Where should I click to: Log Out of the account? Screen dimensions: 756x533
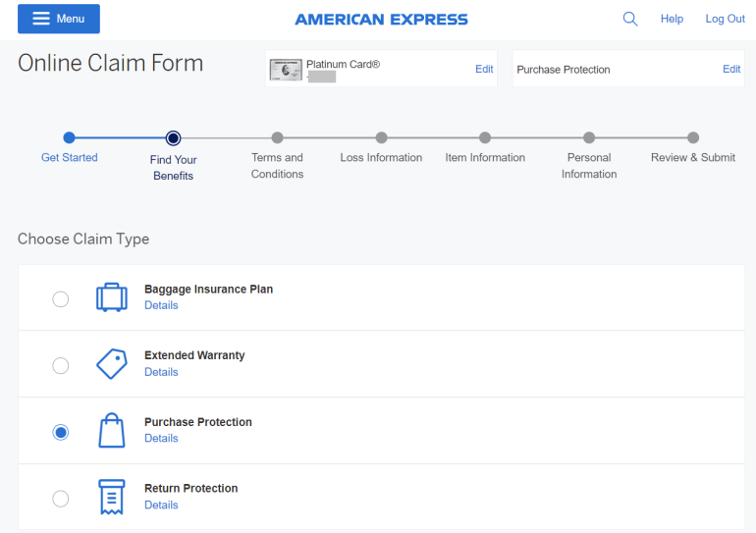tap(725, 19)
